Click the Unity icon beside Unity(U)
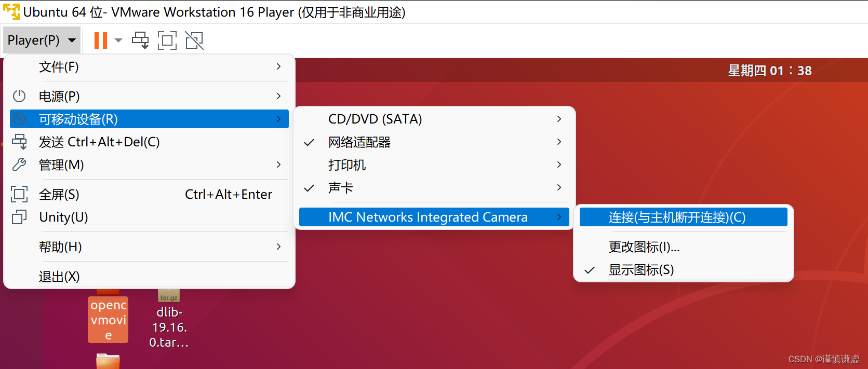This screenshot has width=868, height=369. click(19, 217)
